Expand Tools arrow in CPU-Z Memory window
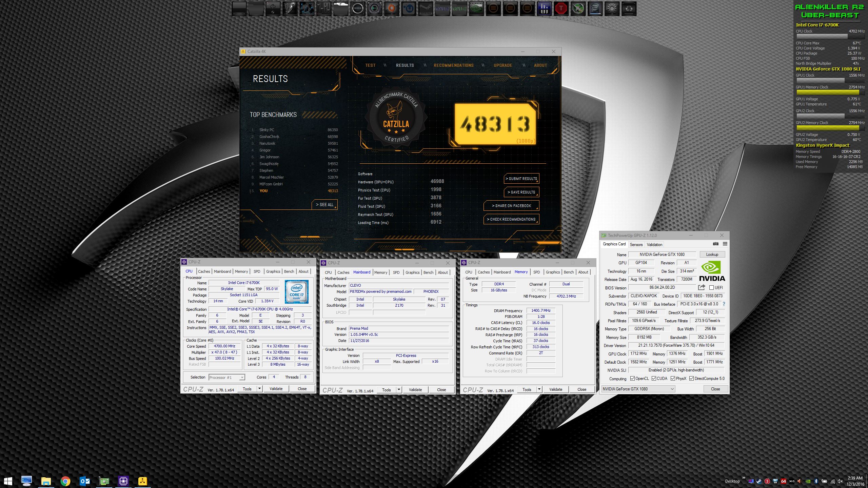Viewport: 868px width, 488px height. click(539, 389)
